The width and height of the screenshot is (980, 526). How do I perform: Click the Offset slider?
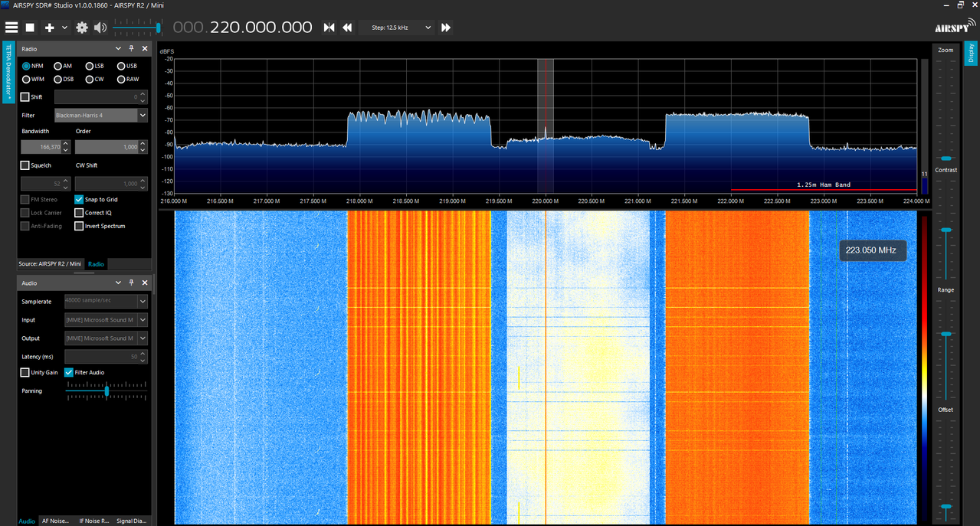946,469
